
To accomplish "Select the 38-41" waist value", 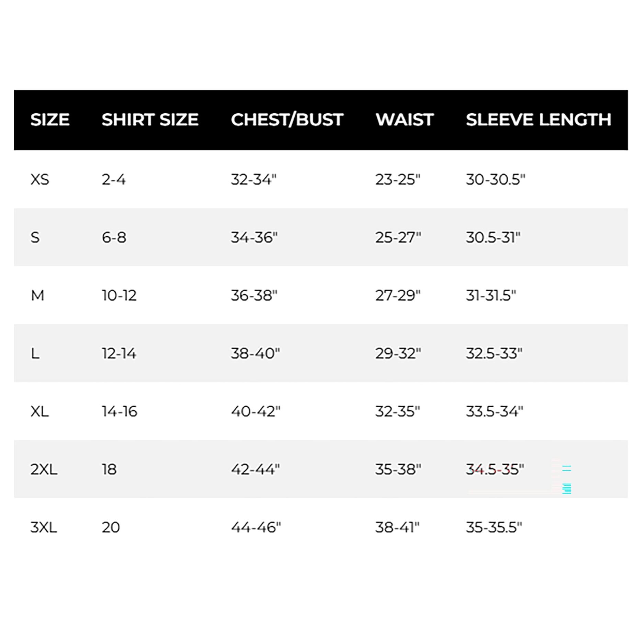I will (397, 527).
